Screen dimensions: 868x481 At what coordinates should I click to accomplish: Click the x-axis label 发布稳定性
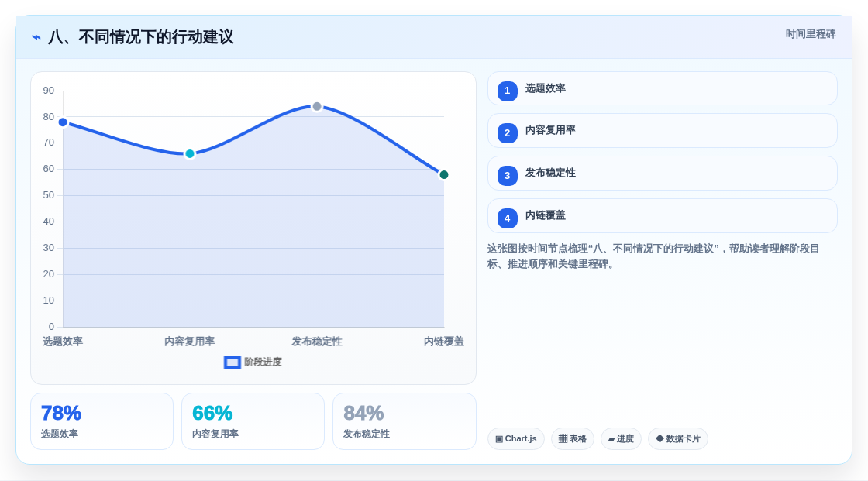pyautogui.click(x=317, y=342)
